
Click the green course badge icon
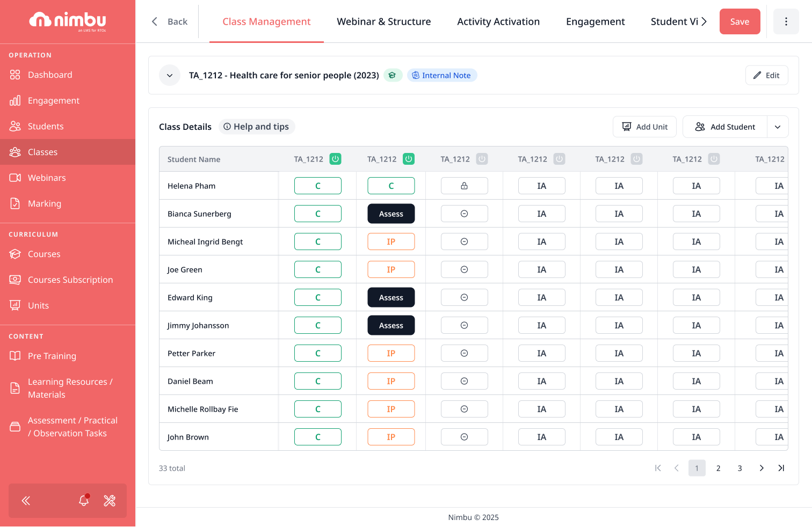pyautogui.click(x=393, y=75)
